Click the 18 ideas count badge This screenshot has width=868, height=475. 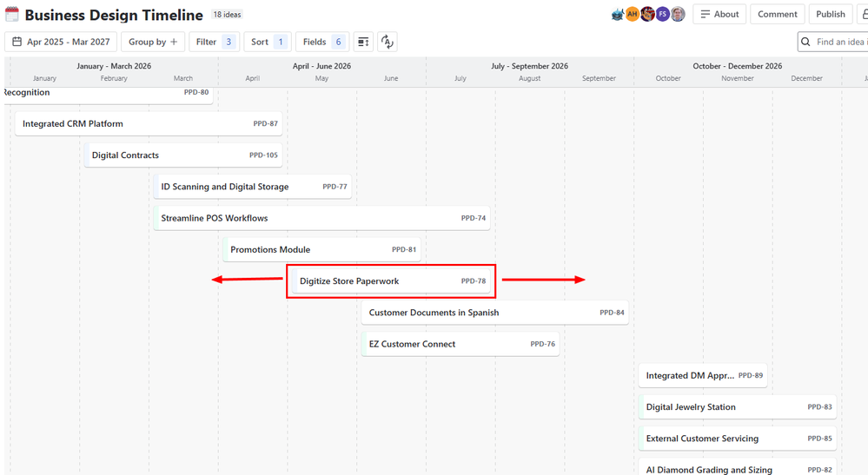(x=228, y=15)
